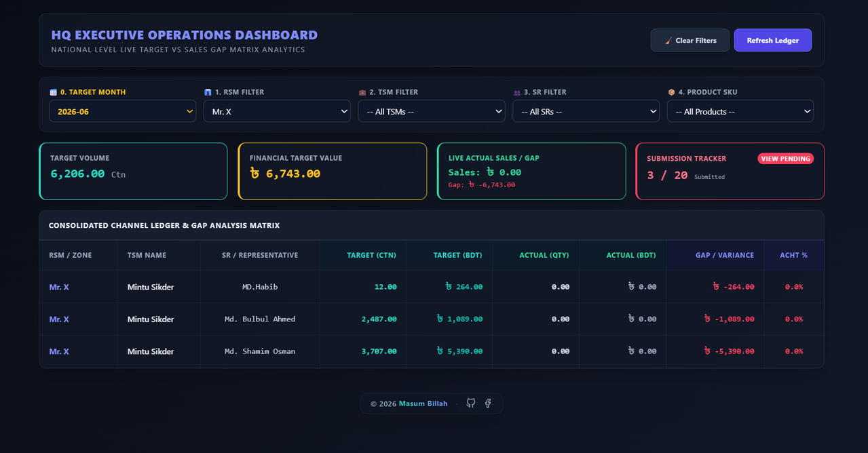The image size is (868, 453).
Task: Click the people icon beside SR Filter
Action: [x=517, y=92]
